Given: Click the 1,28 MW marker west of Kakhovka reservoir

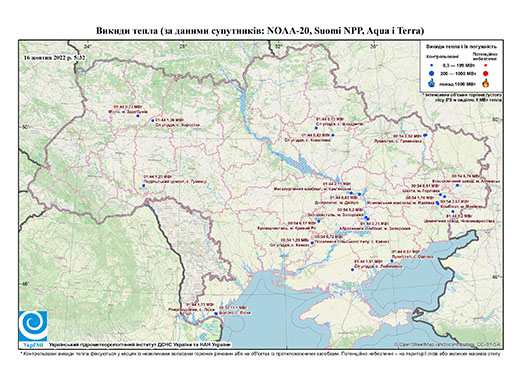Looking at the screenshot, I should 312,243.
